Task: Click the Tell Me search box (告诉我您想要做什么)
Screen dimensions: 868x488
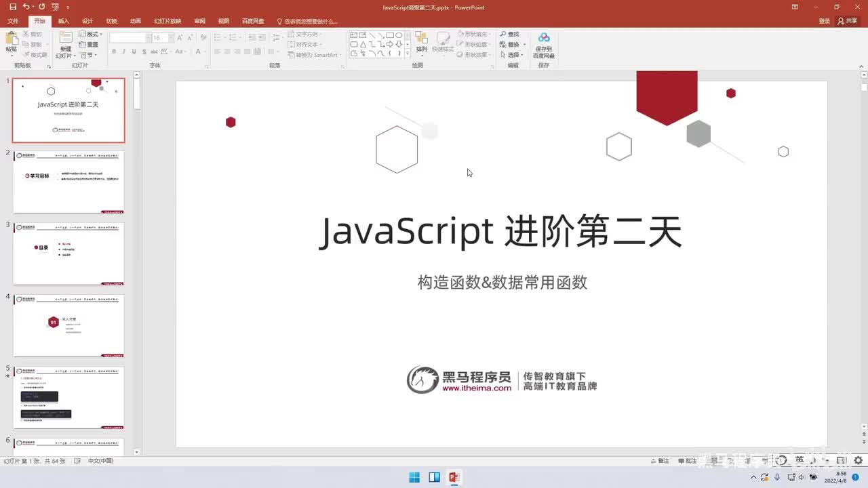Action: pos(307,21)
